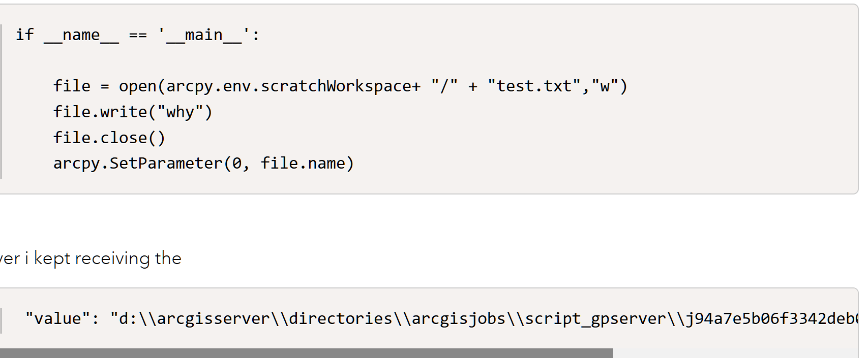Place cursor on the if __name__ line
This screenshot has height=358, width=868.
coord(137,35)
